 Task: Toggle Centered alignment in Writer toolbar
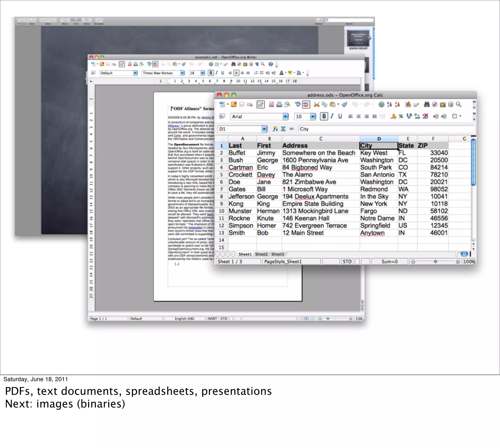236,73
